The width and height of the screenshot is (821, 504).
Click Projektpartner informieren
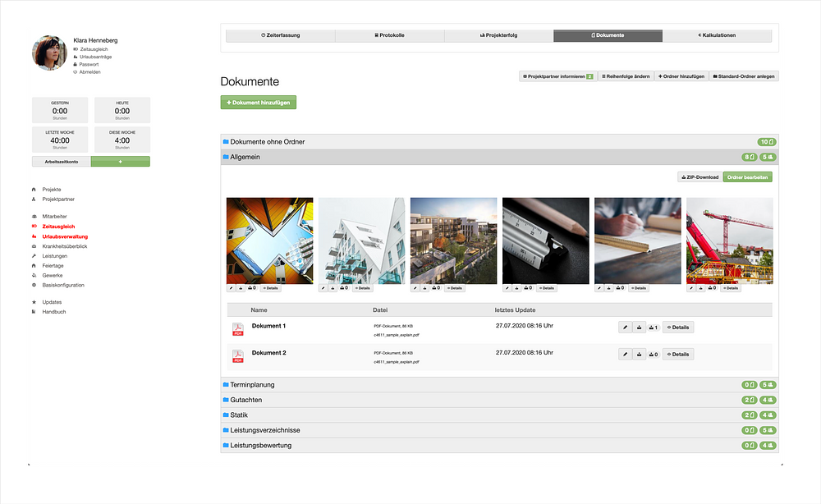pyautogui.click(x=558, y=76)
